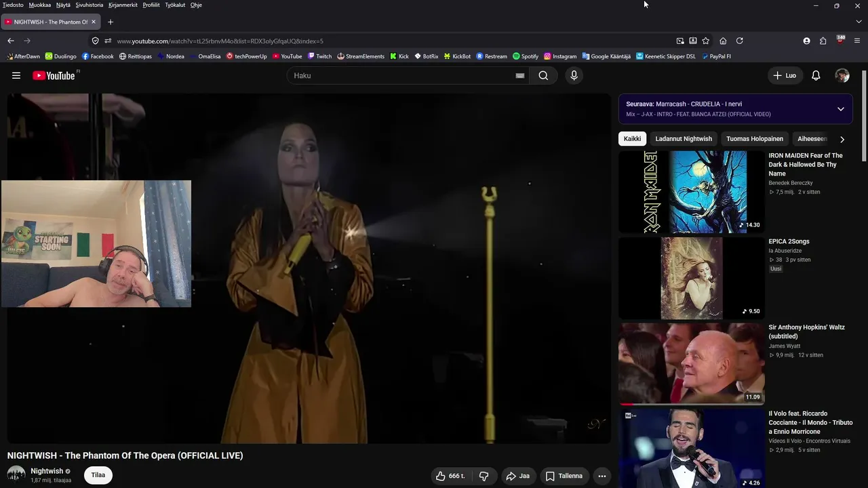868x488 pixels.
Task: Select the Ladannut Nightwish filter chip
Action: pyautogui.click(x=684, y=139)
